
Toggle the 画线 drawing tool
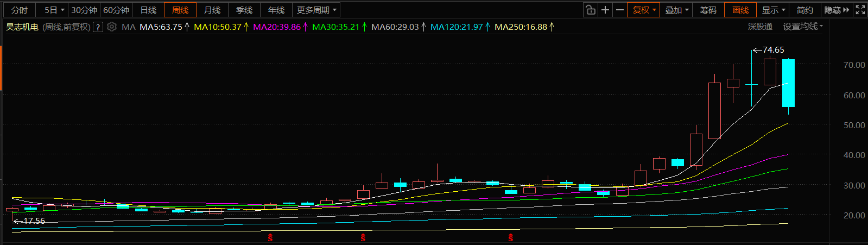tap(740, 10)
